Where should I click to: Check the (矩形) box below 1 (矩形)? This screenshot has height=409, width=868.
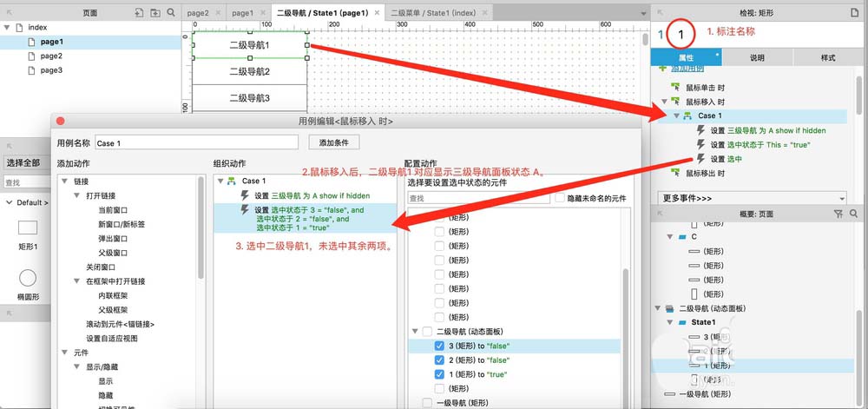click(x=439, y=388)
